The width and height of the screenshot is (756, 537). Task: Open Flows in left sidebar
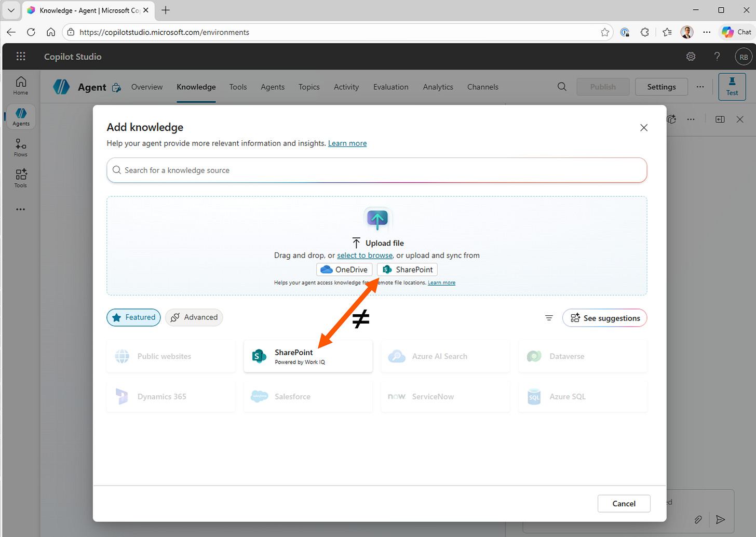tap(21, 147)
